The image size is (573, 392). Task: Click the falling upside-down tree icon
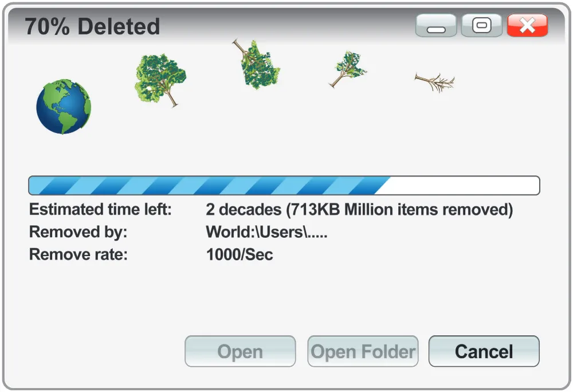(257, 64)
